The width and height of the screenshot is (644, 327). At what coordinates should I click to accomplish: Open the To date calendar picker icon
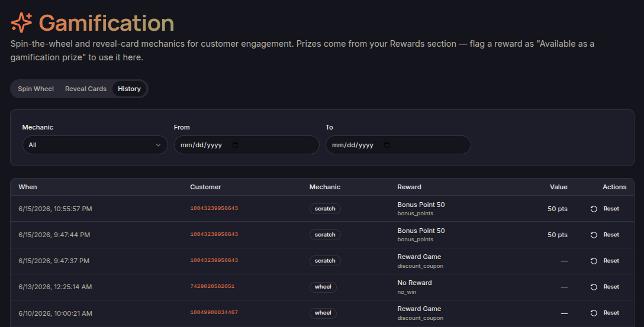click(387, 145)
